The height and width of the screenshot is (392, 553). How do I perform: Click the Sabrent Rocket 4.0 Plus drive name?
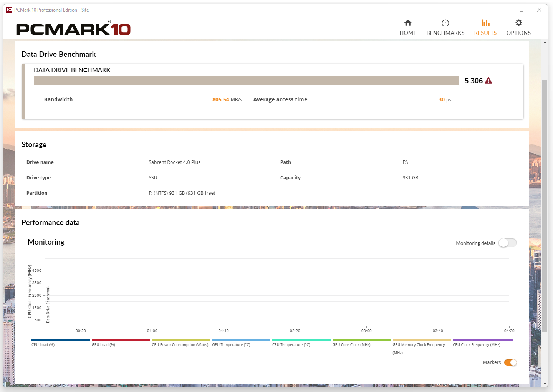175,162
